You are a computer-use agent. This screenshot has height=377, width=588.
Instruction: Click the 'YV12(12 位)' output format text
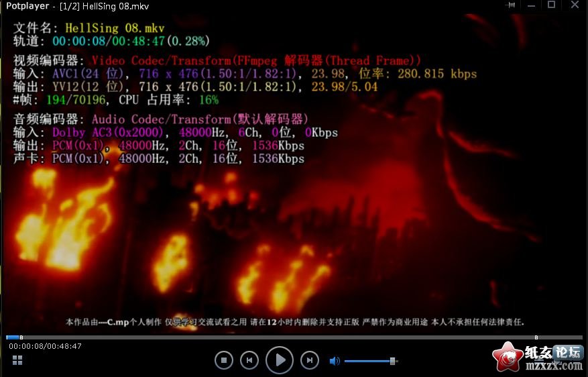point(88,87)
